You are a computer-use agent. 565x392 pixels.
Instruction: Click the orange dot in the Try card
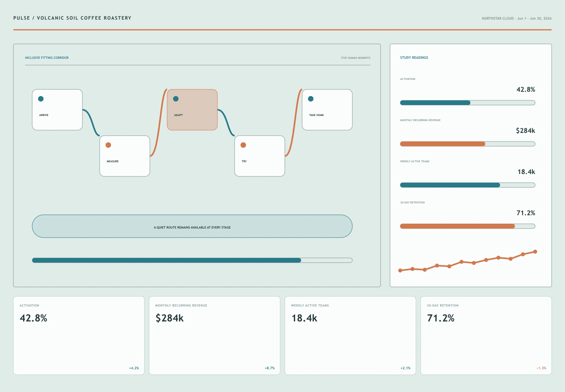(x=243, y=145)
